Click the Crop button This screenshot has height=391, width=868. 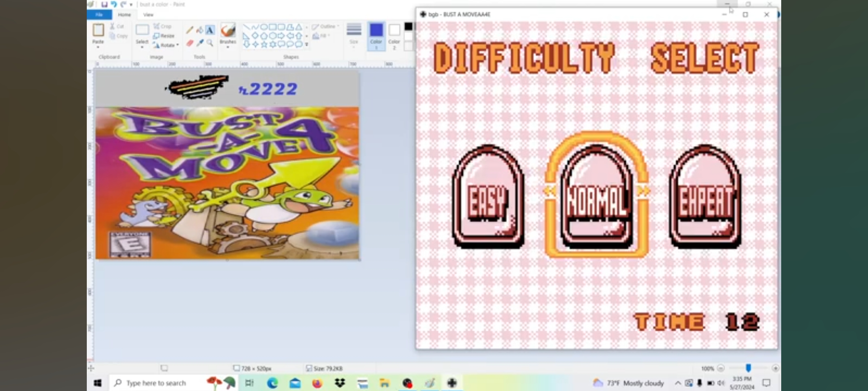click(x=162, y=26)
